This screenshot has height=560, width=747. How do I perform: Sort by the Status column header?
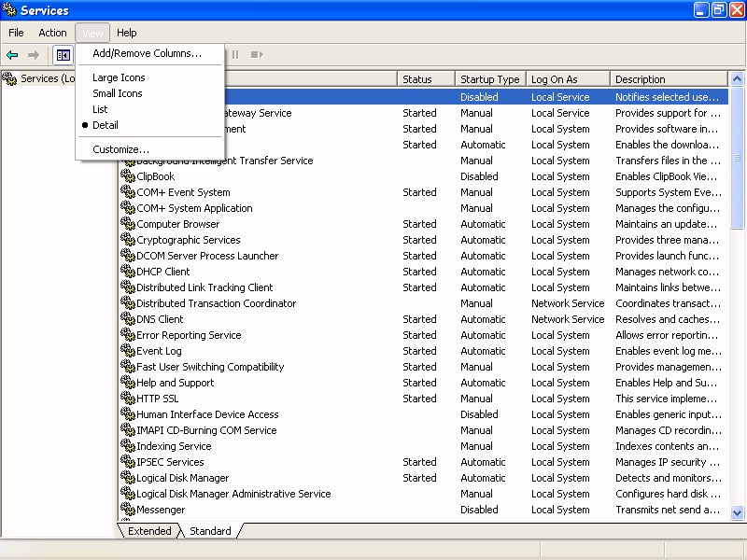pyautogui.click(x=426, y=79)
